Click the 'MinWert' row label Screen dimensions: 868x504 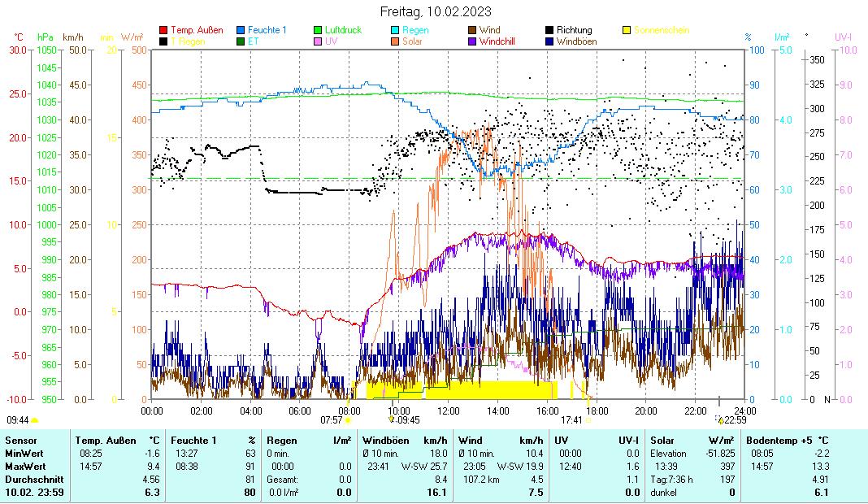pyautogui.click(x=24, y=454)
